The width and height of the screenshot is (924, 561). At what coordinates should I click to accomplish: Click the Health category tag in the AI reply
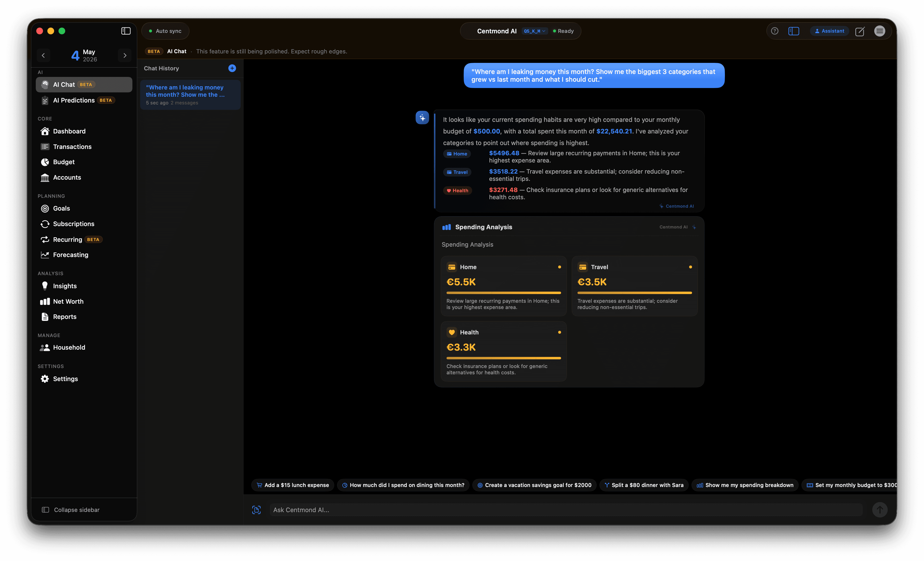click(457, 190)
